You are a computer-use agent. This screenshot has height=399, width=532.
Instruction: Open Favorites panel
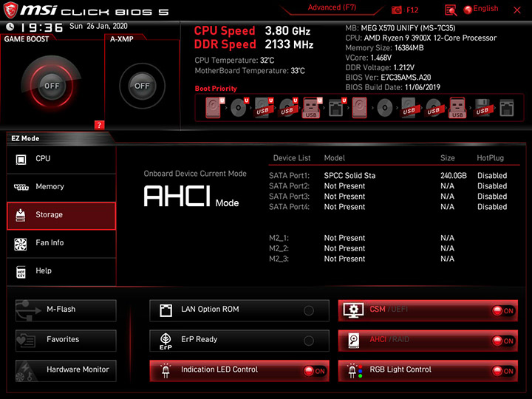pos(66,341)
